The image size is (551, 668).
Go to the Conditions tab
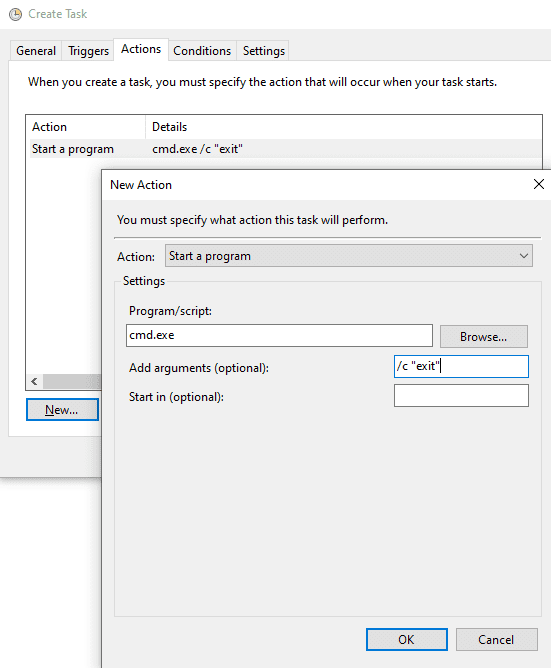202,51
